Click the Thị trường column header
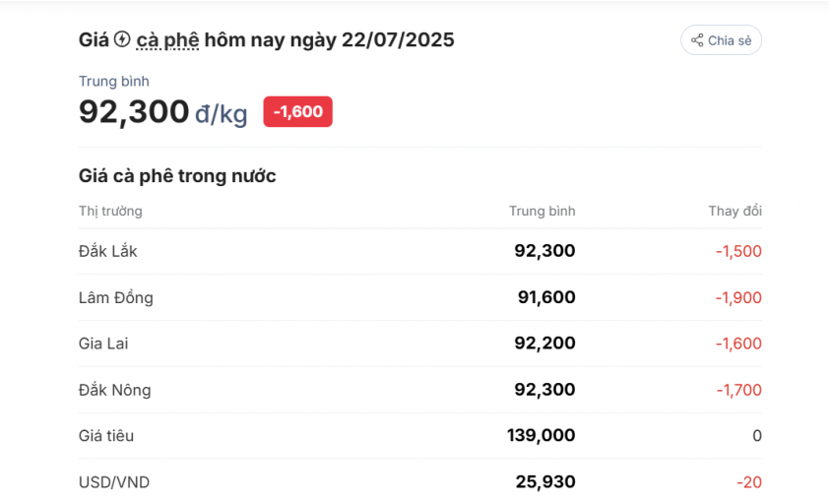 [x=110, y=211]
